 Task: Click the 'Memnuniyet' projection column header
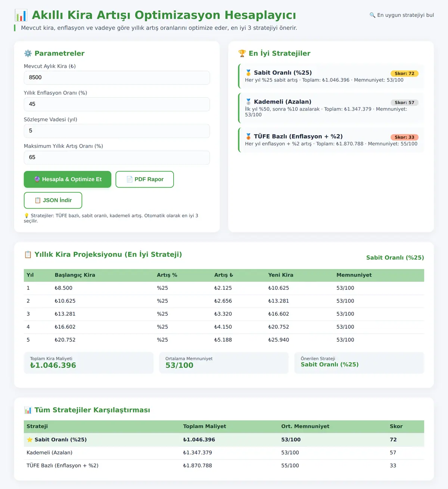pos(354,275)
